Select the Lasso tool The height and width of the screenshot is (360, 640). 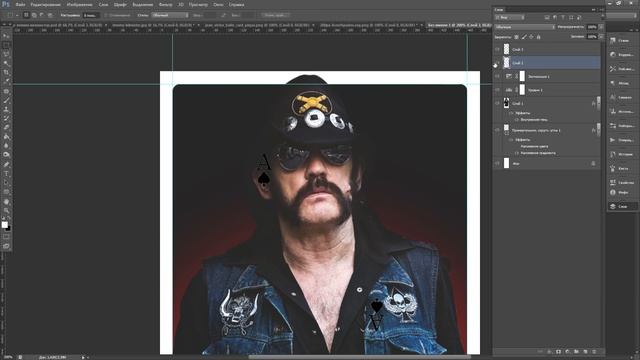point(6,54)
